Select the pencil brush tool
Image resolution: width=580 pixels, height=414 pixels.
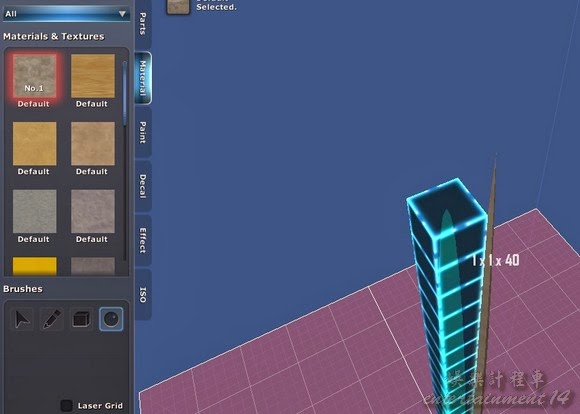pos(52,319)
